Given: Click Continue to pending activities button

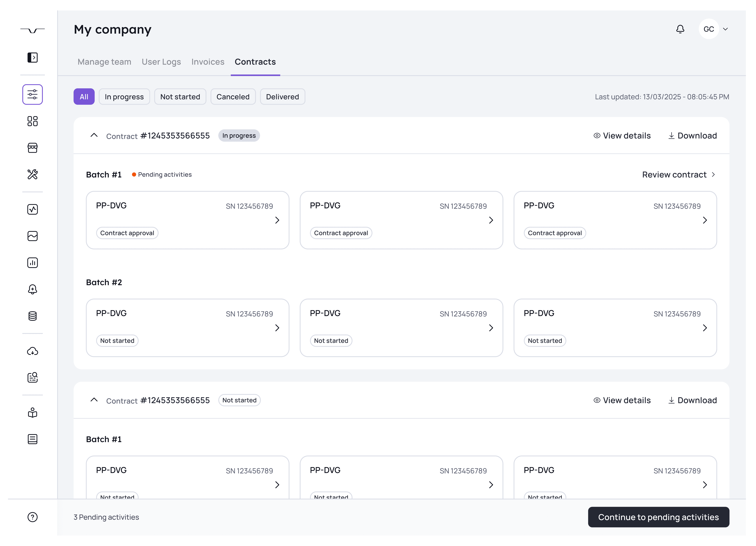Looking at the screenshot, I should click(658, 517).
